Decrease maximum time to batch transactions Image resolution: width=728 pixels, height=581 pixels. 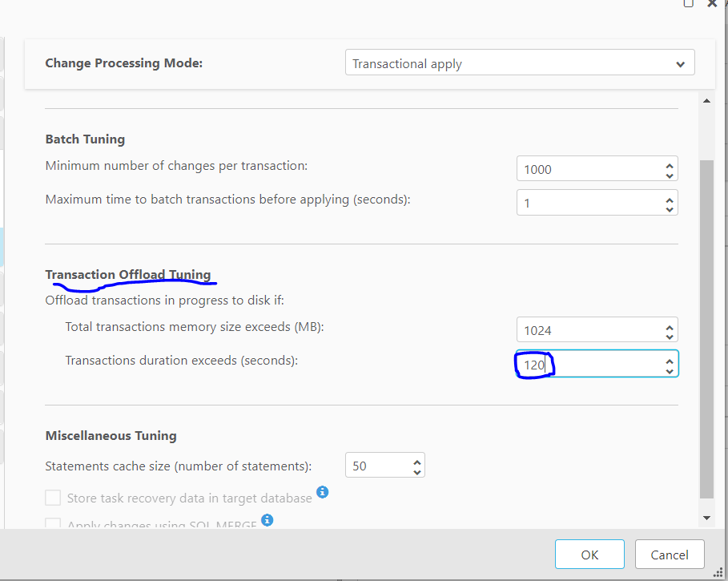(x=670, y=208)
